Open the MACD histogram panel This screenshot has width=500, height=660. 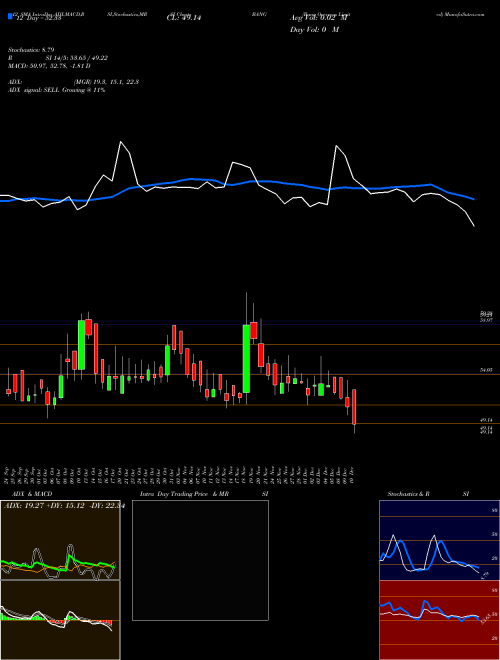point(60,620)
